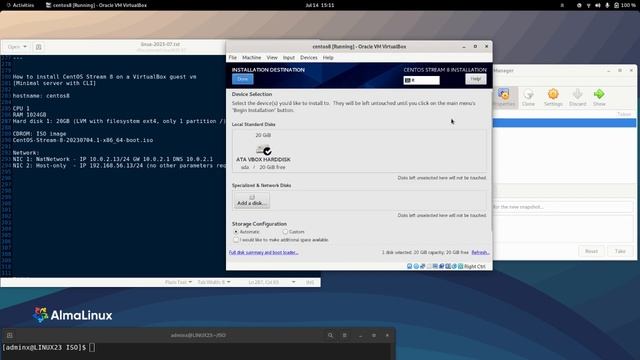This screenshot has height=360, width=640.
Task: Click the 'hostname: centos8' line in editor
Action: click(41, 96)
